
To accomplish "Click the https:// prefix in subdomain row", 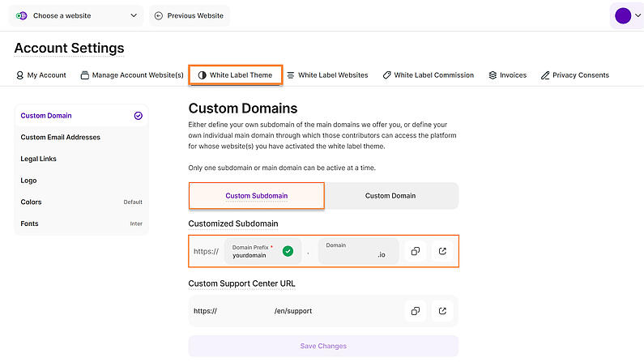I will click(207, 251).
